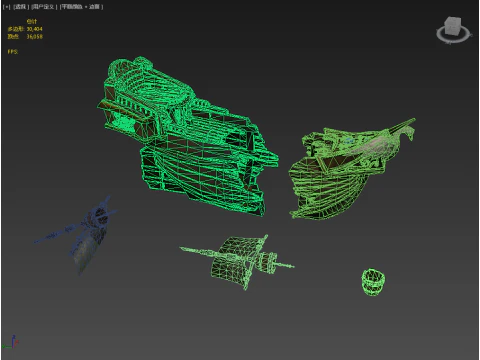The image size is (480, 360).
Task: Open the [+] viewport general menu
Action: click(x=6, y=7)
